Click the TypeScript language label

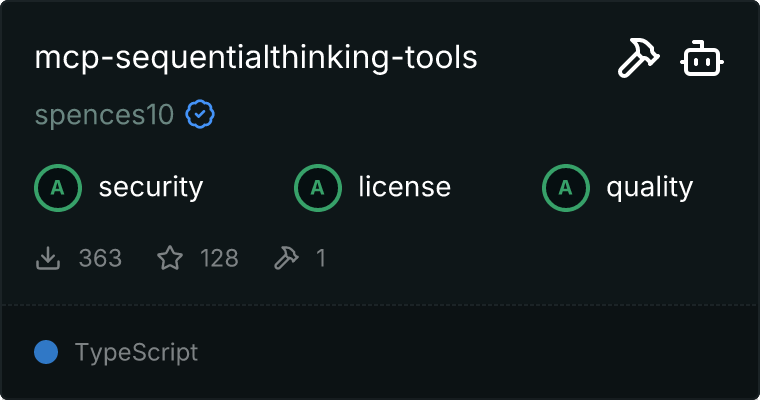tap(136, 352)
